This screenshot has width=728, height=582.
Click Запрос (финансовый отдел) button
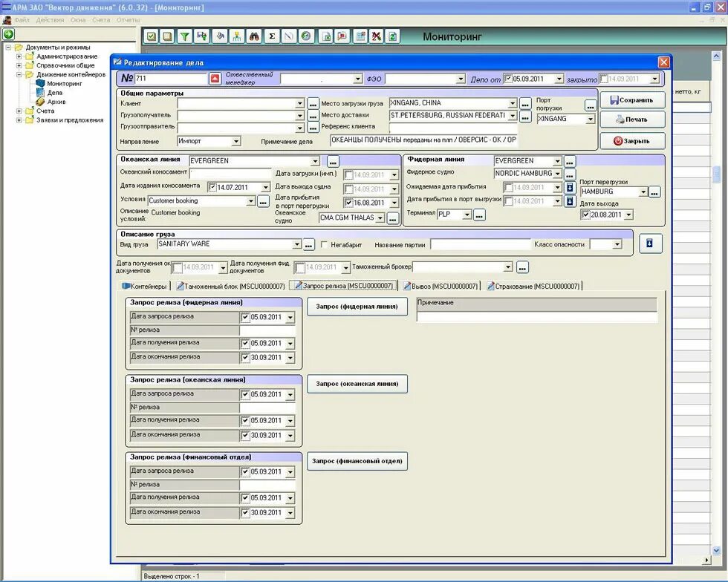click(x=357, y=461)
